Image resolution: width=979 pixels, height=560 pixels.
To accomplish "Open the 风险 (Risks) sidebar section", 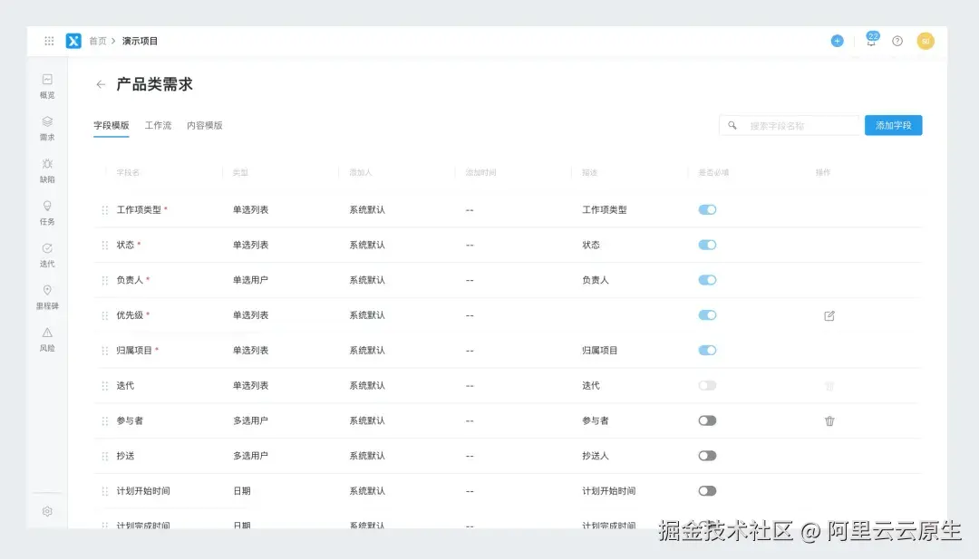I will (x=46, y=340).
